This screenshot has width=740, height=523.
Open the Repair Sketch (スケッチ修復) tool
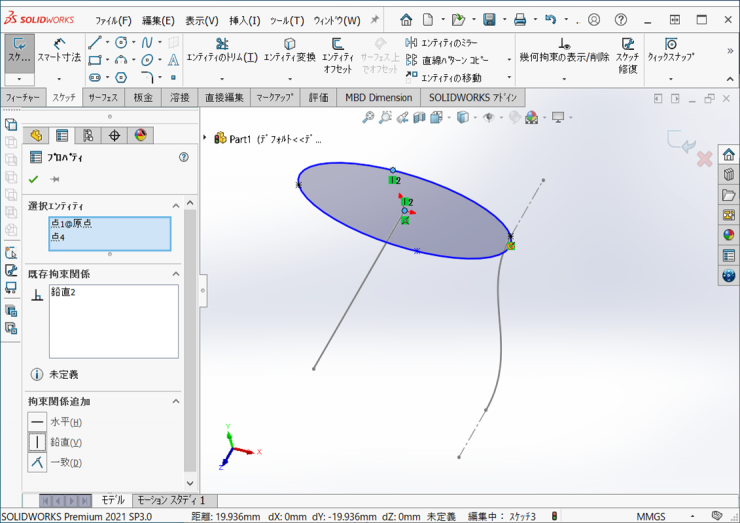[627, 50]
